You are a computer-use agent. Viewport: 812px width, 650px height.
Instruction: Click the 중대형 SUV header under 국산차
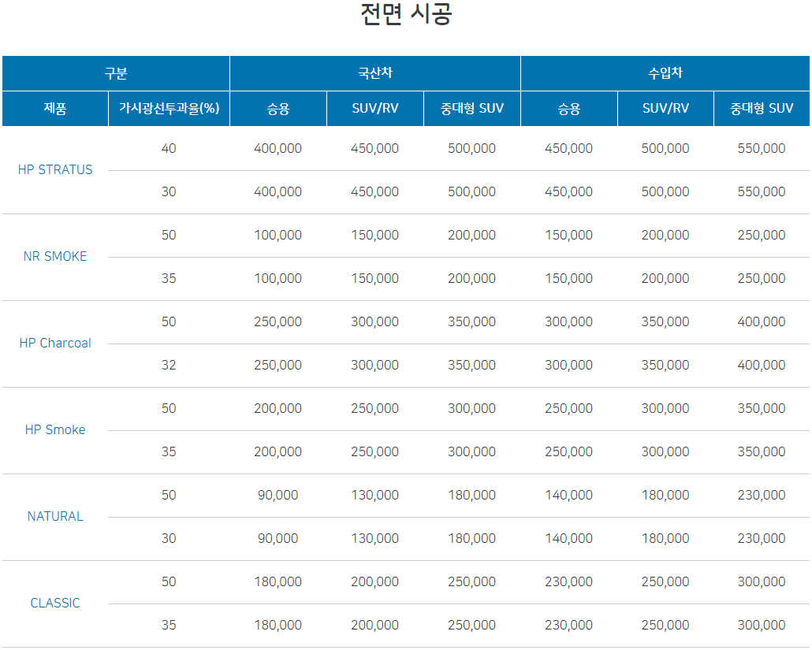click(472, 109)
